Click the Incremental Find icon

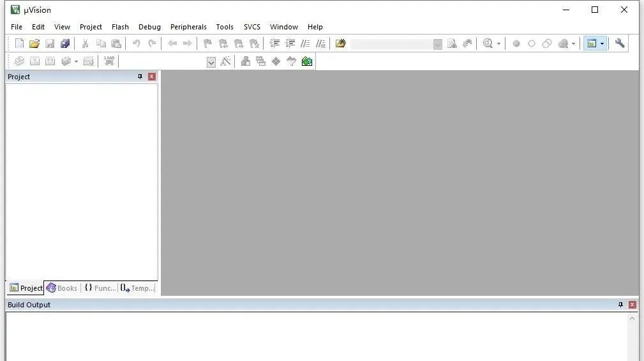pyautogui.click(x=467, y=43)
